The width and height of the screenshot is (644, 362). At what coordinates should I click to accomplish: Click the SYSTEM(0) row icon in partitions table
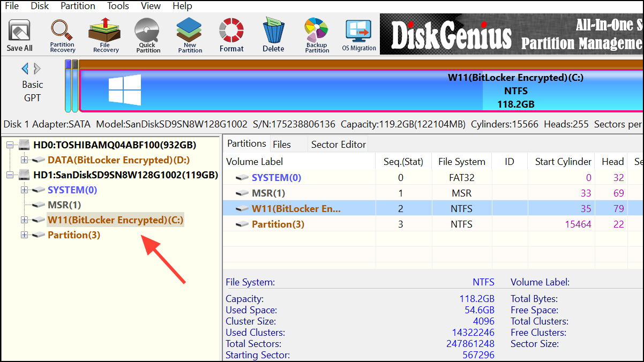tap(242, 177)
